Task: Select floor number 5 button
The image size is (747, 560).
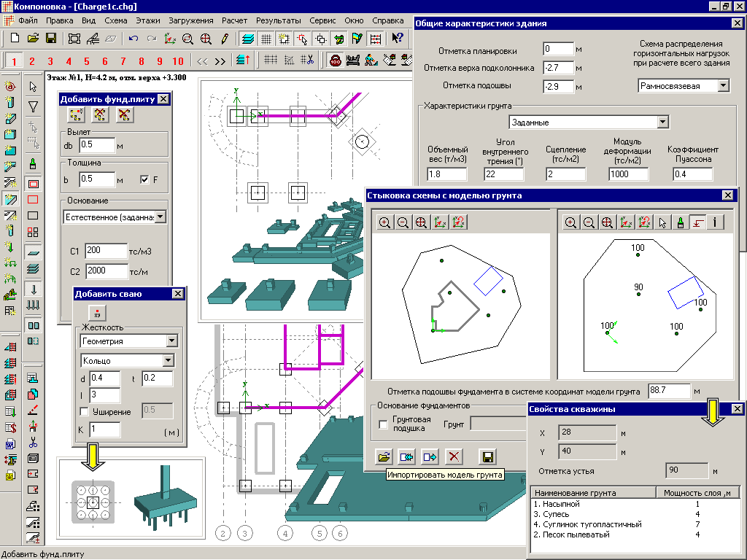Action: tap(86, 61)
